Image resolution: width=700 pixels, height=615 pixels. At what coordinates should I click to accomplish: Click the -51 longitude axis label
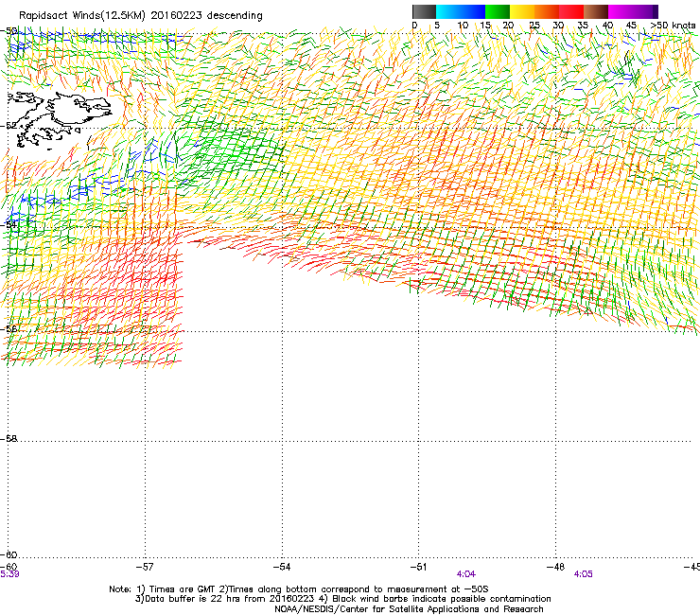tap(419, 567)
